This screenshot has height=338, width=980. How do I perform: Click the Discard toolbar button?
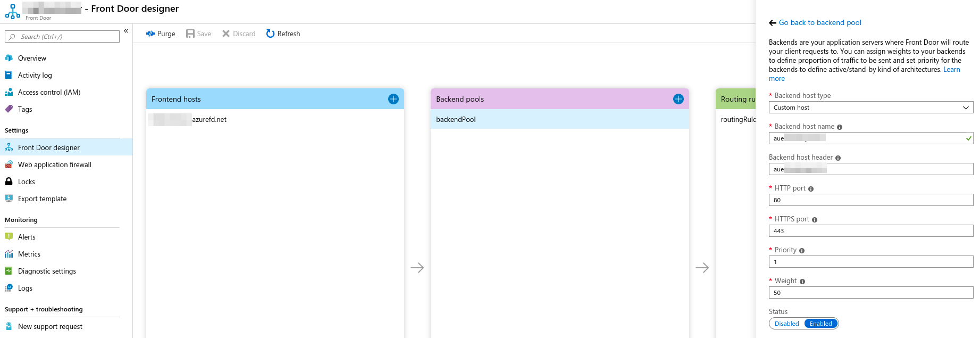point(239,34)
